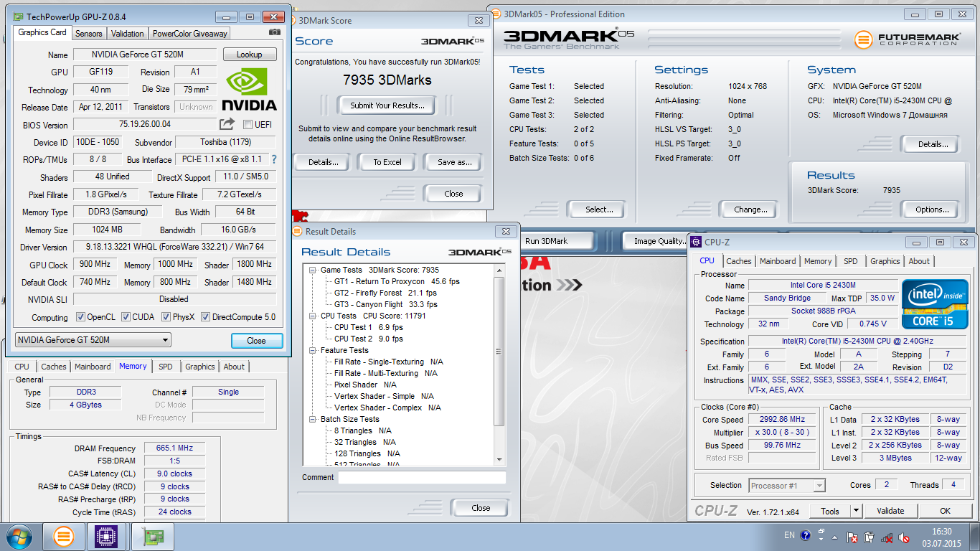Show hidden tray icons arrow
The width and height of the screenshot is (980, 551).
pyautogui.click(x=834, y=536)
